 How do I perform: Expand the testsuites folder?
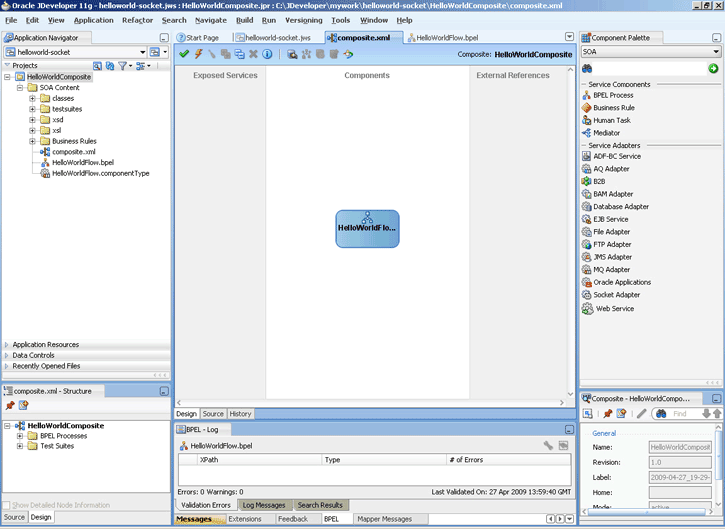32,109
